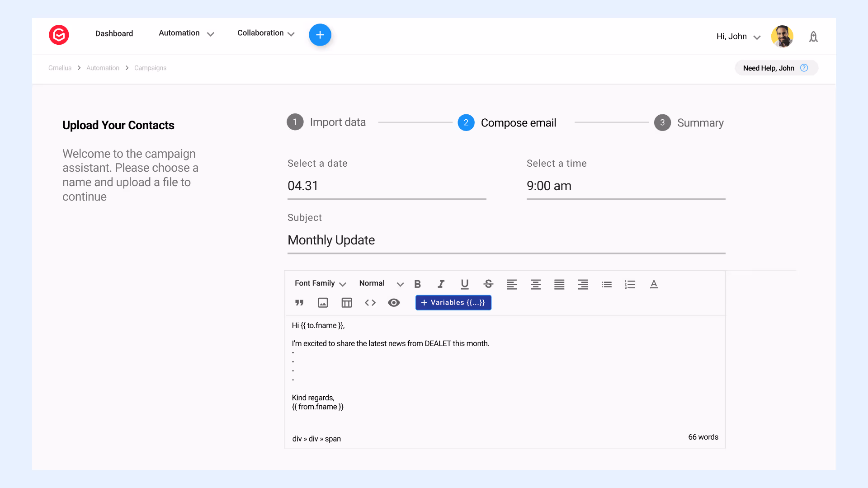Expand the Normal text style dropdown
This screenshot has width=868, height=488.
coord(381,283)
